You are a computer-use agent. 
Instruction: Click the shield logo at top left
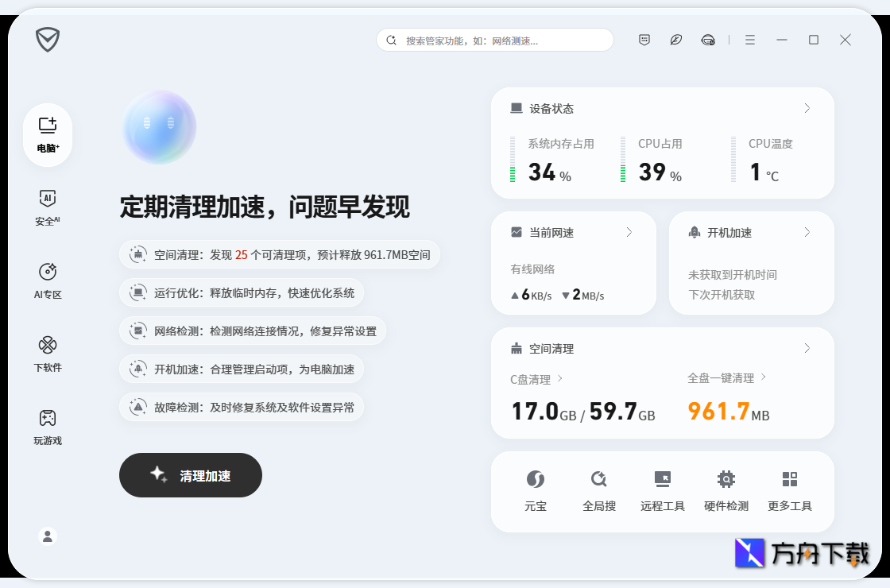(47, 40)
